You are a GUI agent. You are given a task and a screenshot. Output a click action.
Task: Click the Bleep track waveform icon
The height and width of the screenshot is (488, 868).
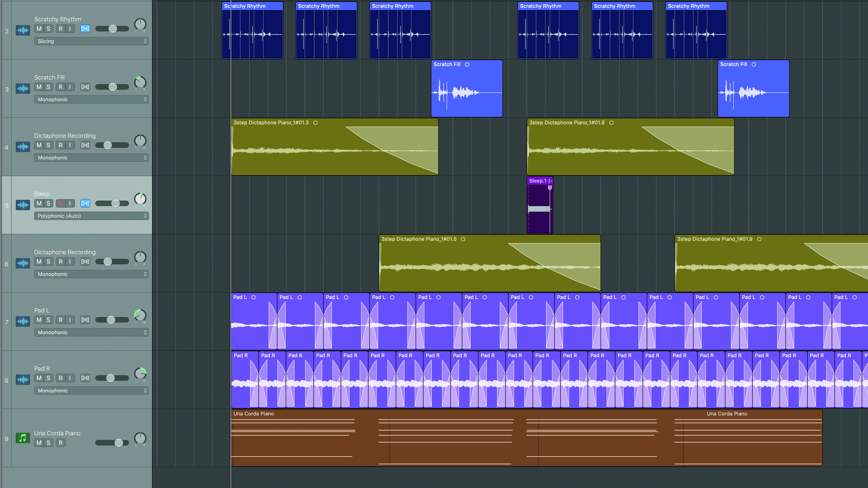point(23,205)
